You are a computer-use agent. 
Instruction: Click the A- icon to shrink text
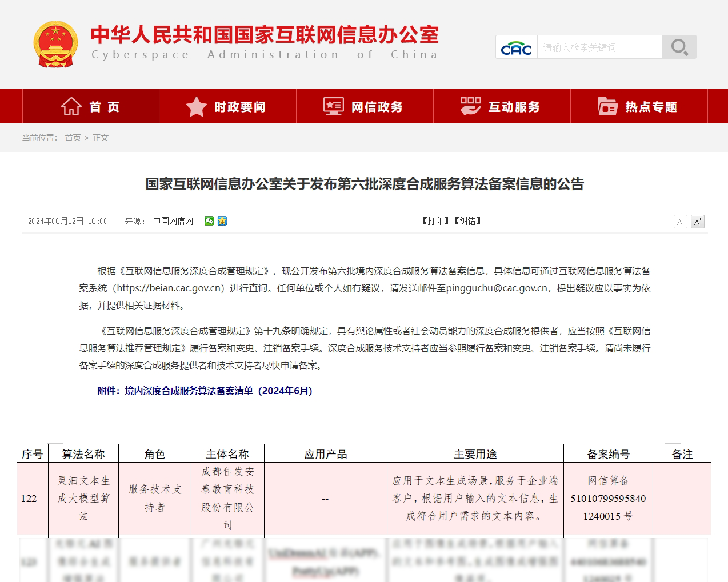[680, 222]
